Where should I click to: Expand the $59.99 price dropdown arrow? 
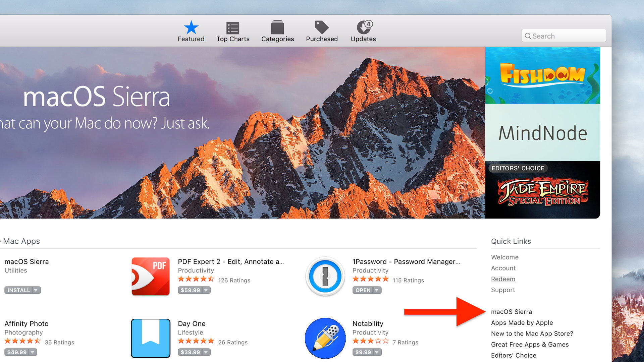(206, 290)
